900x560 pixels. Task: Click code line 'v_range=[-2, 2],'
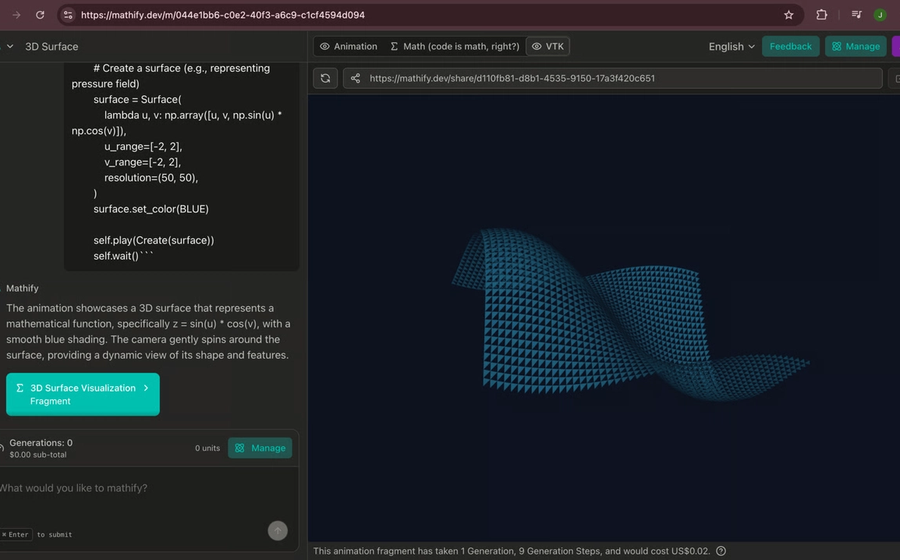(x=142, y=162)
